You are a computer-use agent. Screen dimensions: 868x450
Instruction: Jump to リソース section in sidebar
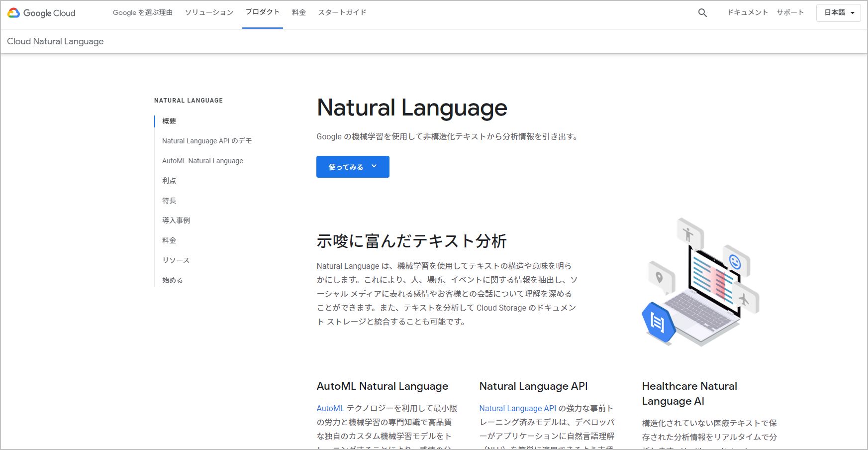pos(176,260)
